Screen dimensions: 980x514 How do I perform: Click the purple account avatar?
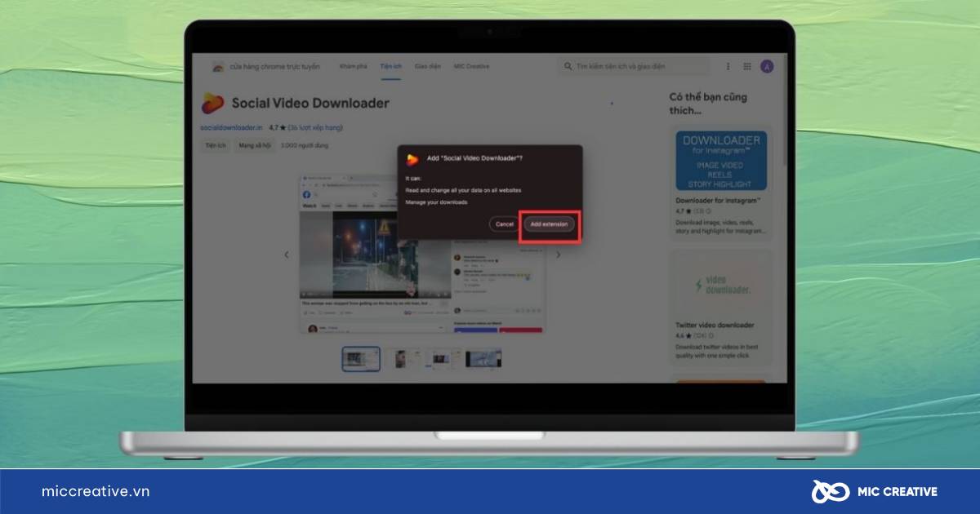point(767,66)
